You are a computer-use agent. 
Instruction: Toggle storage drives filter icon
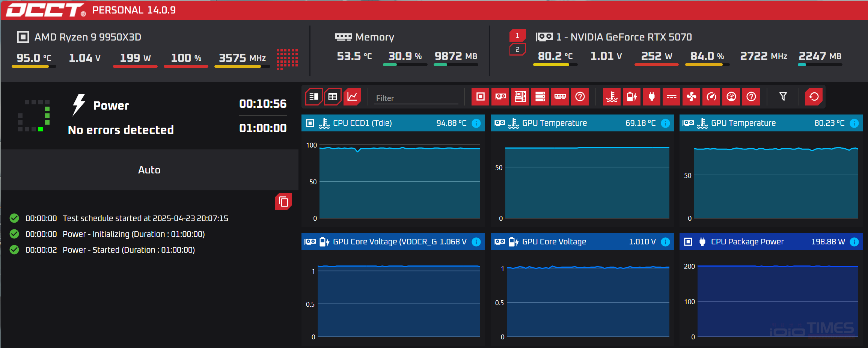(540, 97)
